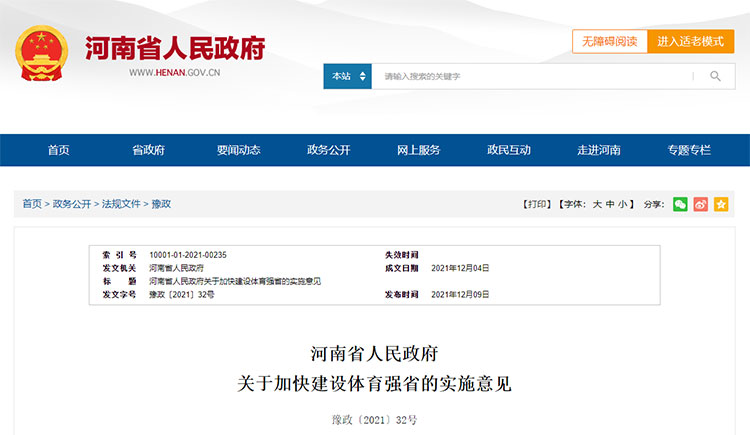Click the 打印 print link

pos(537,204)
